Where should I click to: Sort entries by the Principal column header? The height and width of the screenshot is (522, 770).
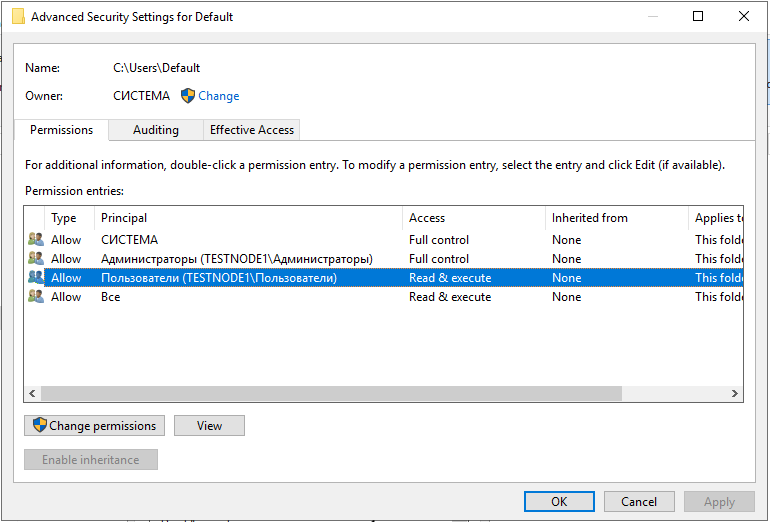pos(248,218)
